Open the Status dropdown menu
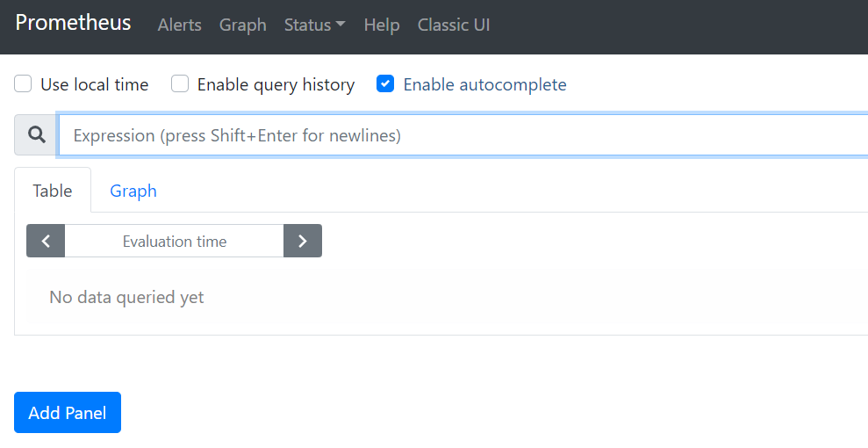The width and height of the screenshot is (868, 448). 314,25
